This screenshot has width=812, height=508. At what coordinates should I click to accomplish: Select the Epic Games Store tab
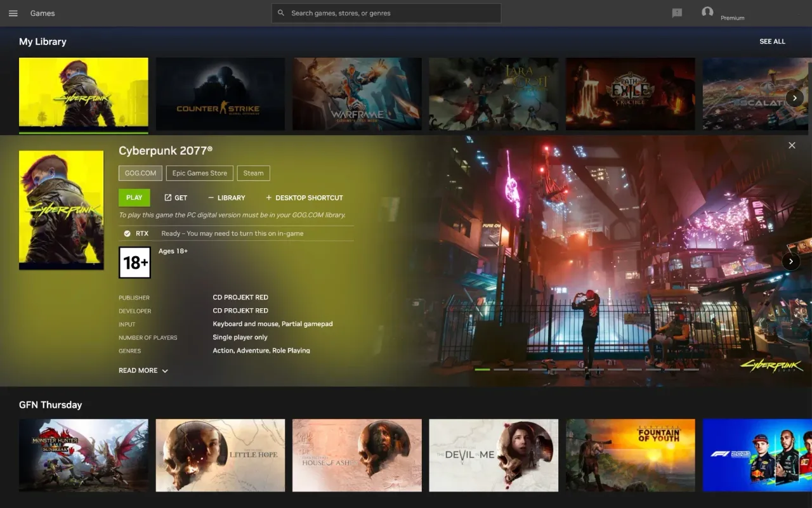click(199, 173)
